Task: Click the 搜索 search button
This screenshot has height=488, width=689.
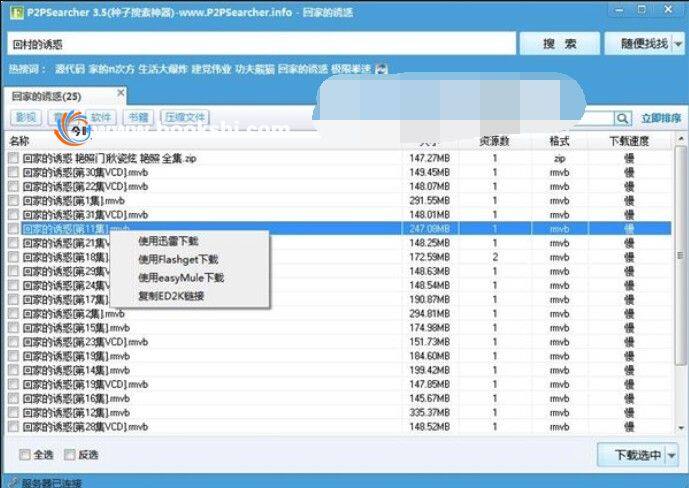Action: click(559, 43)
